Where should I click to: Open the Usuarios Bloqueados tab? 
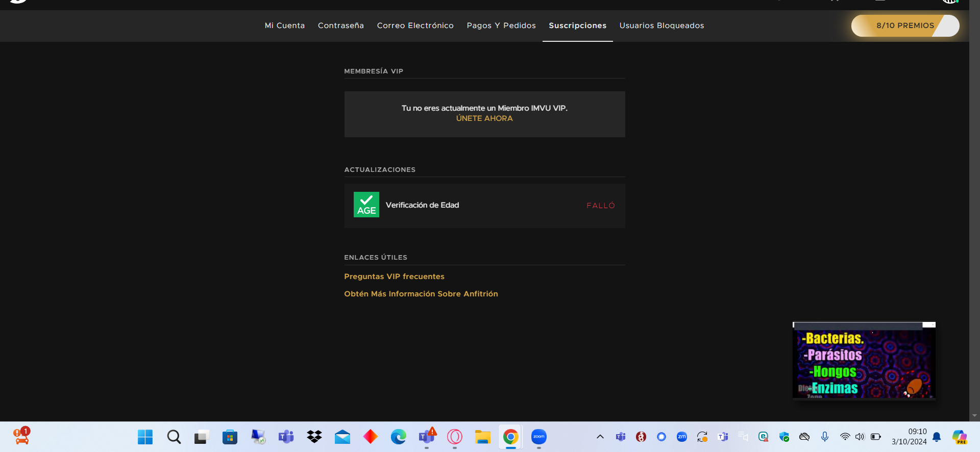[661, 26]
